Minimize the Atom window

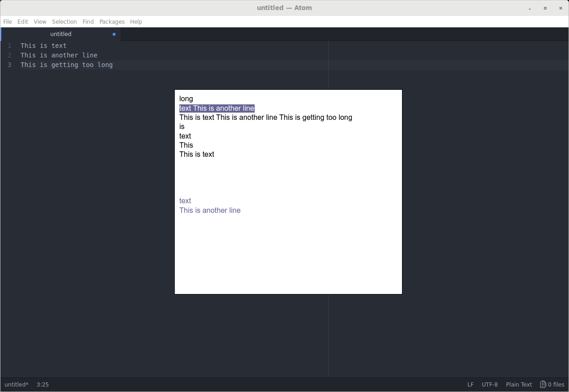[x=530, y=8]
